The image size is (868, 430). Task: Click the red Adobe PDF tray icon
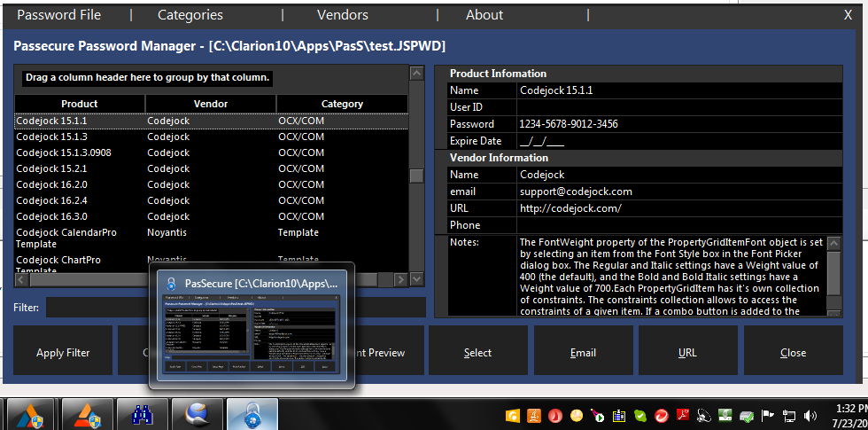[x=683, y=415]
